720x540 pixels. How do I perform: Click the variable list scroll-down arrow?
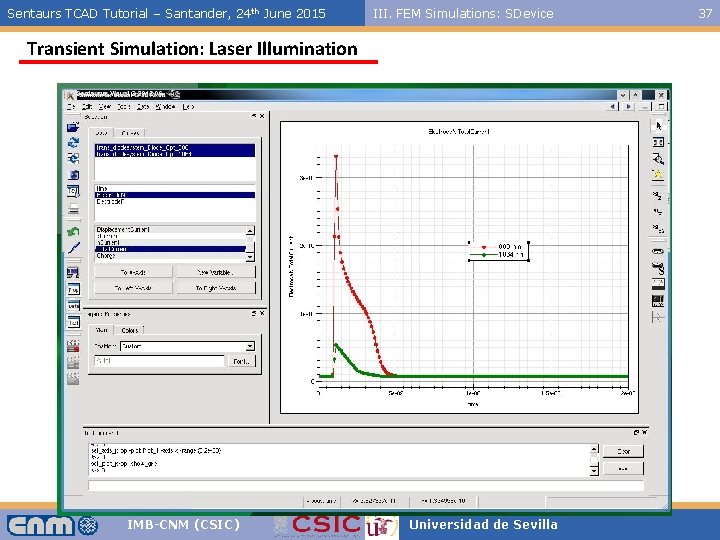[250, 257]
